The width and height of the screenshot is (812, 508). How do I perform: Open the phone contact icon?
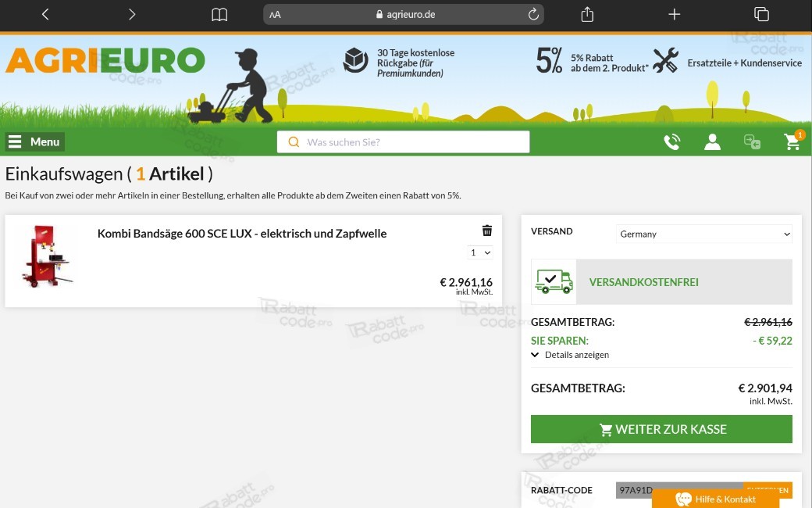point(671,141)
